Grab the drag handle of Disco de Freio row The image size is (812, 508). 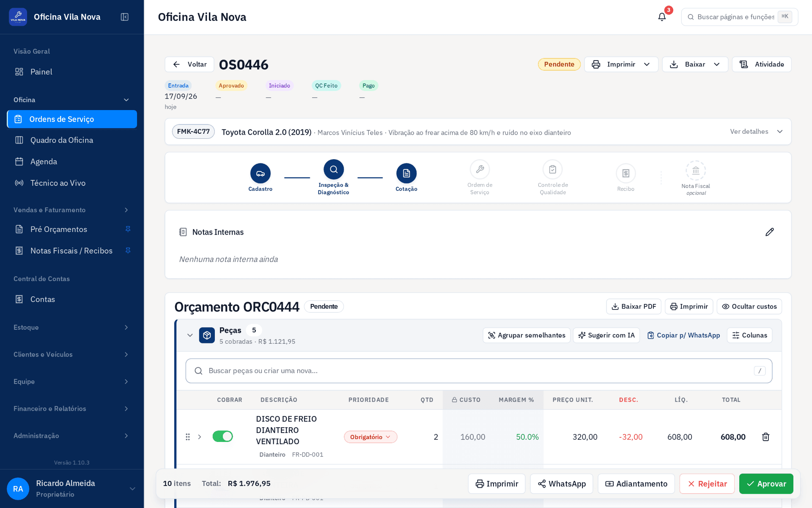point(188,437)
